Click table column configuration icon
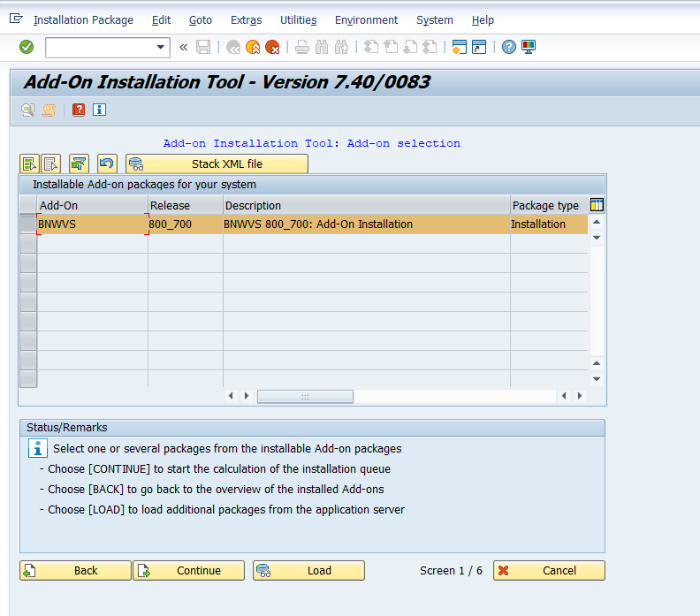 click(x=597, y=205)
